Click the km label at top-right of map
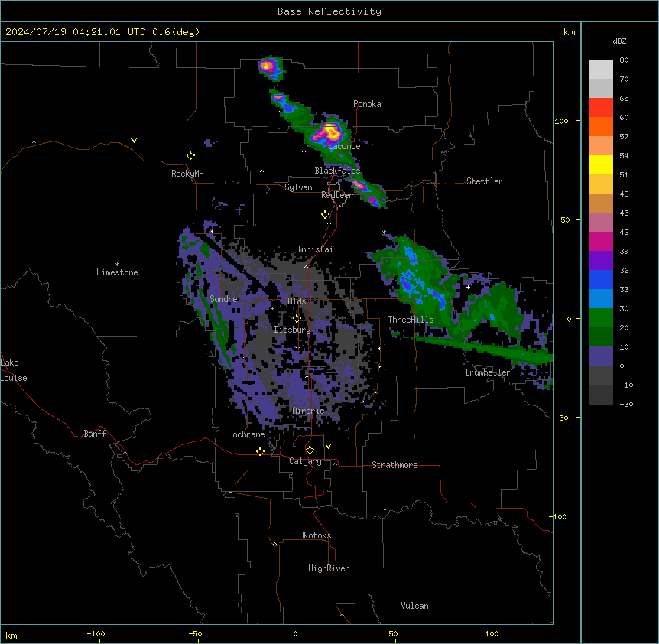Image resolution: width=659 pixels, height=644 pixels. [569, 32]
